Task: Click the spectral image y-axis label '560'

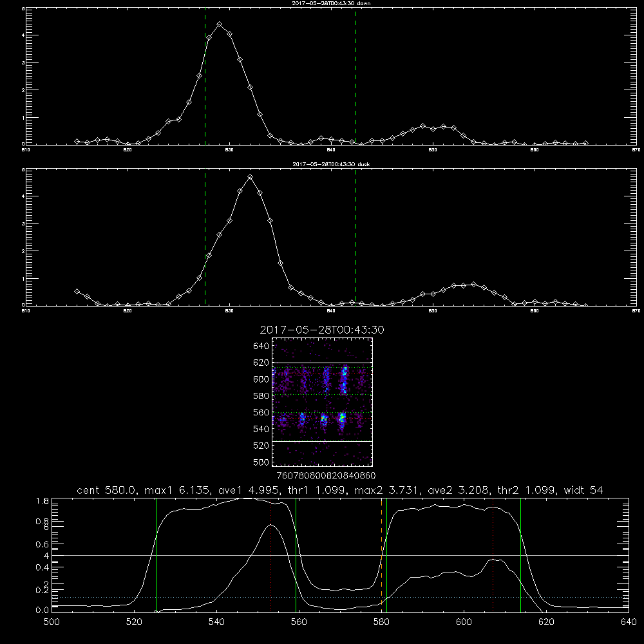Action: (261, 412)
